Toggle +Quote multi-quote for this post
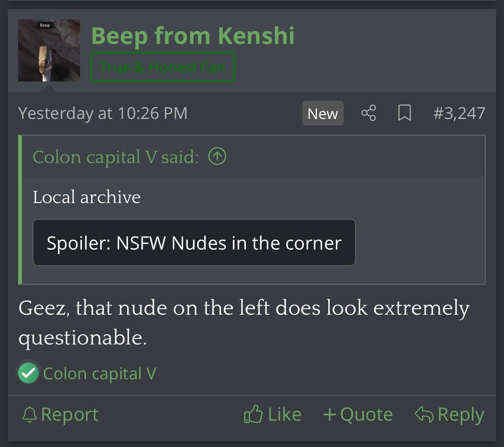The height and width of the screenshot is (447, 504). 358,415
